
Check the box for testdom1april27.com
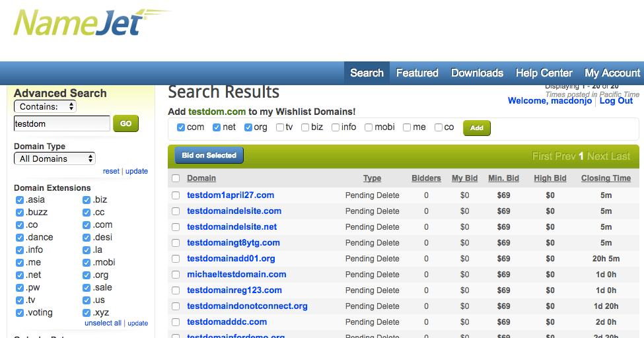[176, 195]
